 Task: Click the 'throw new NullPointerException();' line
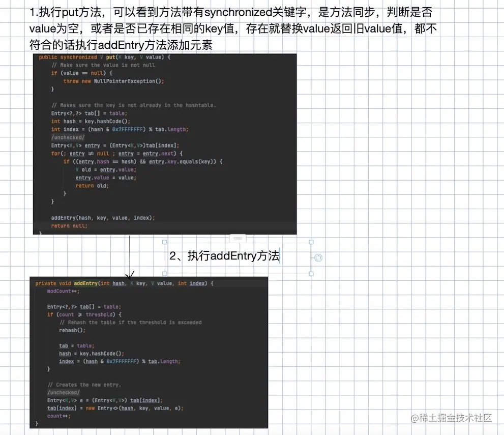click(x=113, y=81)
